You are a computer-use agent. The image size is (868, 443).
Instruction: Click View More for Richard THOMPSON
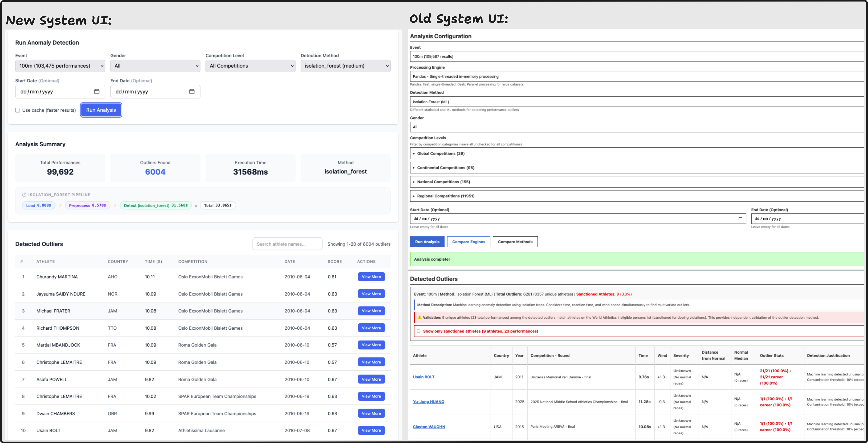[x=371, y=328]
